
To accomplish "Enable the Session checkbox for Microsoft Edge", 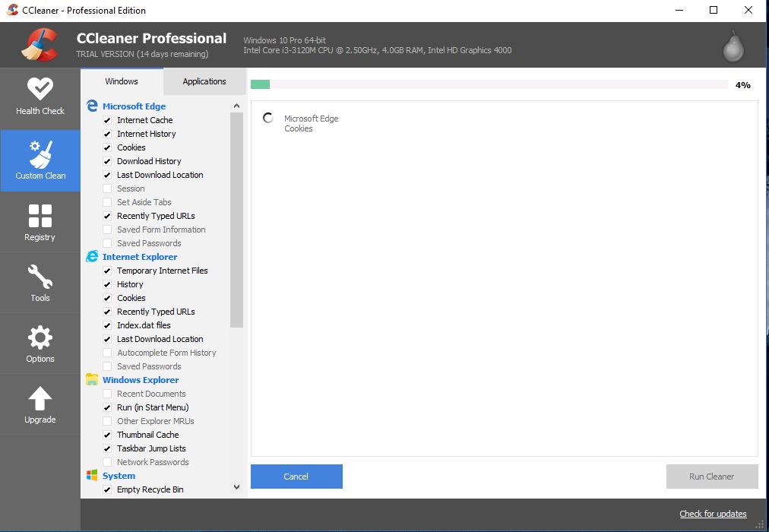I will pos(108,188).
